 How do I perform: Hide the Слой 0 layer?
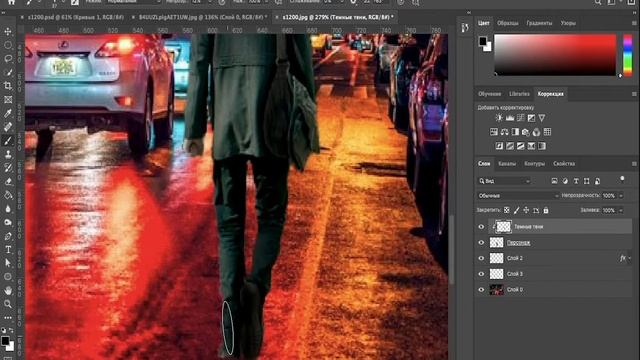(x=481, y=289)
